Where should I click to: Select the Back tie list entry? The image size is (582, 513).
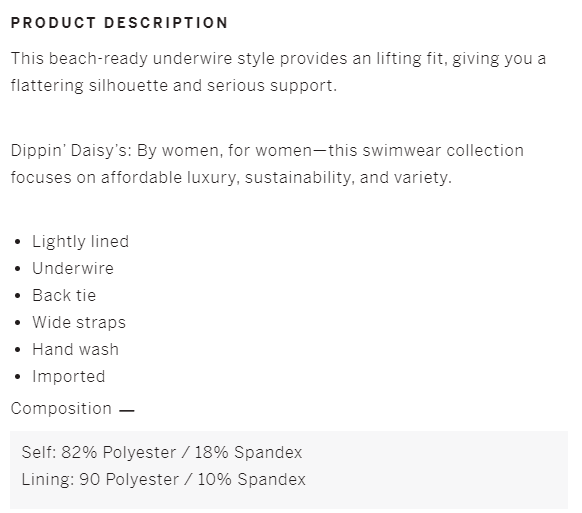coord(64,295)
